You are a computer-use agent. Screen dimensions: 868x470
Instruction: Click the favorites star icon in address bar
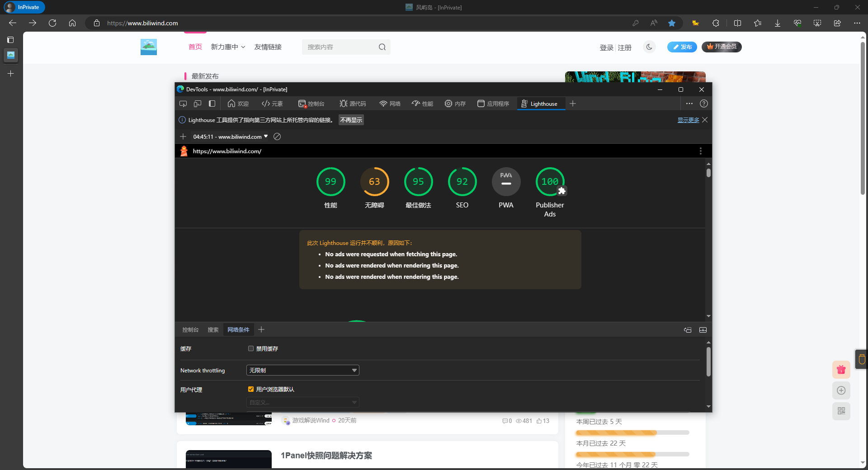coord(672,23)
